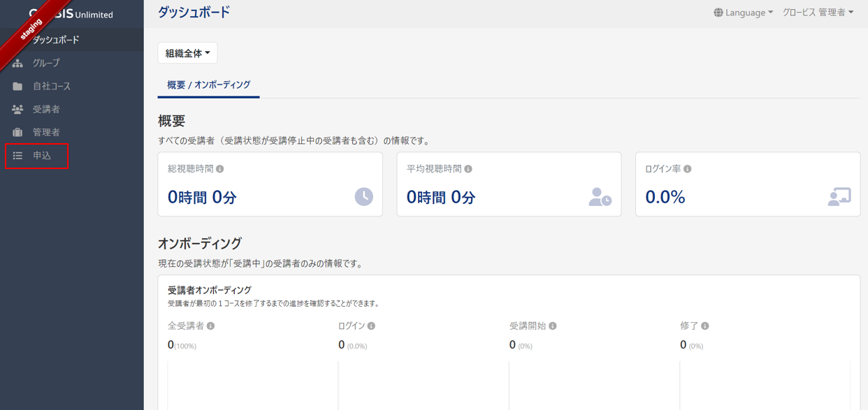Click user-clock icon in 平均視聴時間 card
Image resolution: width=868 pixels, height=410 pixels.
pyautogui.click(x=600, y=197)
